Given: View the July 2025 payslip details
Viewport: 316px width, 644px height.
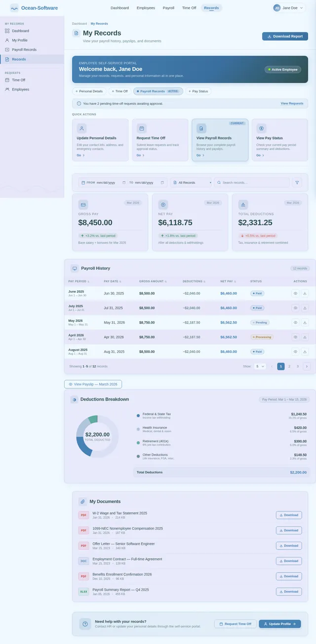Looking at the screenshot, I should pyautogui.click(x=295, y=308).
